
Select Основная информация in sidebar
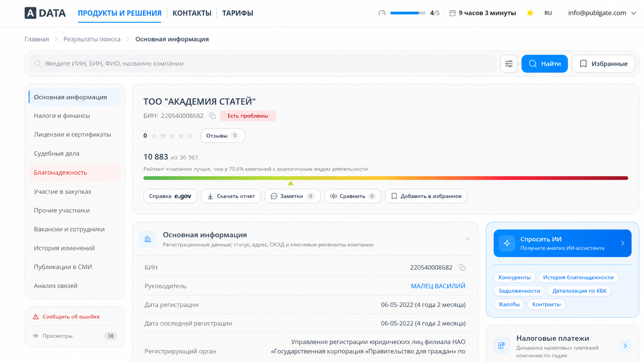[x=75, y=97]
